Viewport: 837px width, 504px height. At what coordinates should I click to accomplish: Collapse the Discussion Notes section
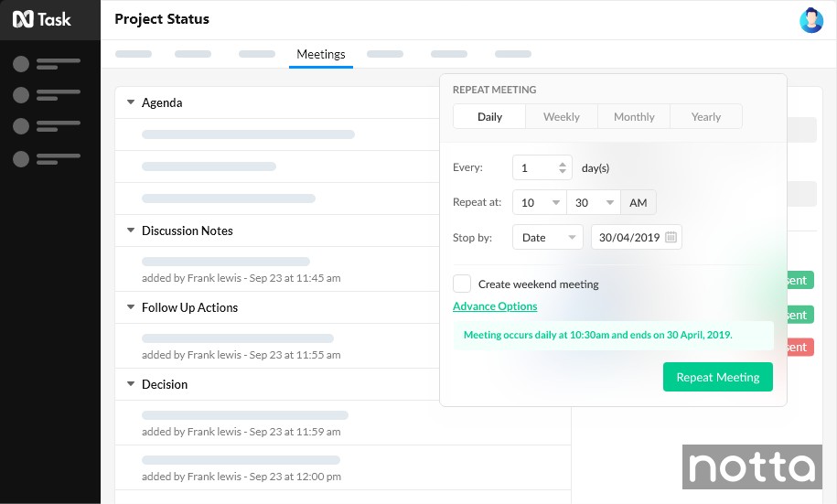pos(131,231)
